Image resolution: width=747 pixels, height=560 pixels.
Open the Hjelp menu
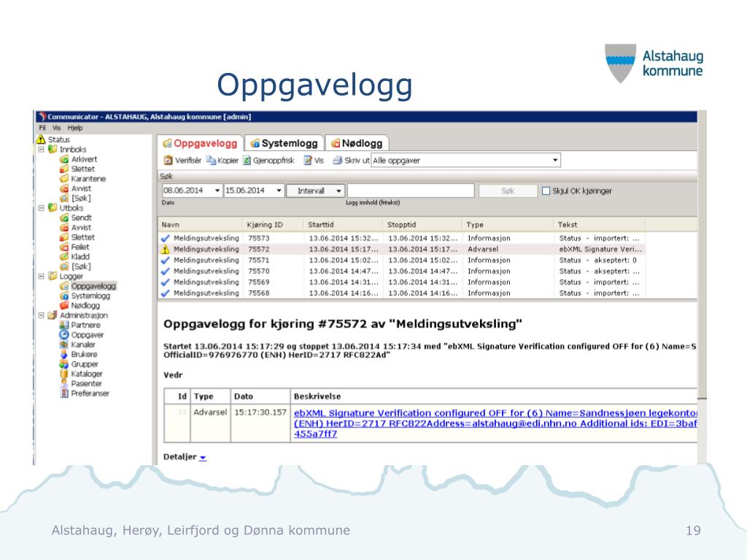(75, 128)
